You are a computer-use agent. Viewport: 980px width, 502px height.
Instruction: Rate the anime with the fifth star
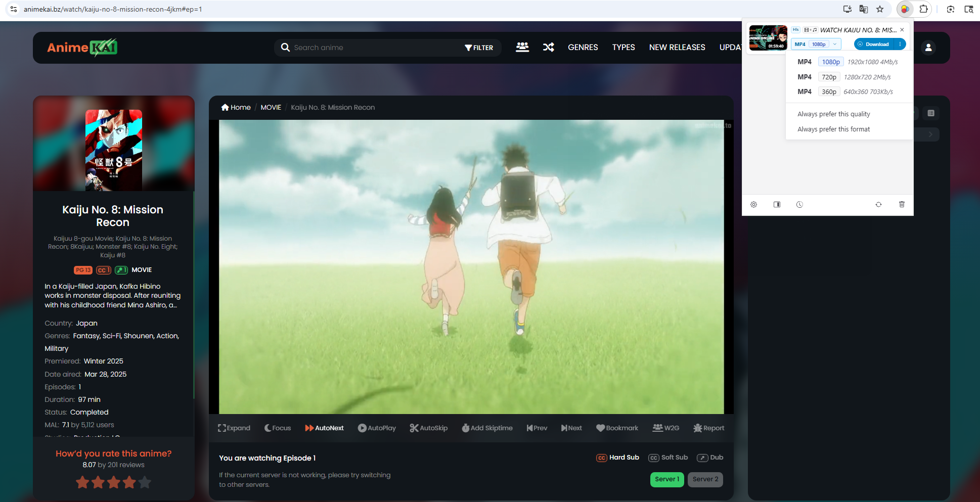tap(145, 482)
